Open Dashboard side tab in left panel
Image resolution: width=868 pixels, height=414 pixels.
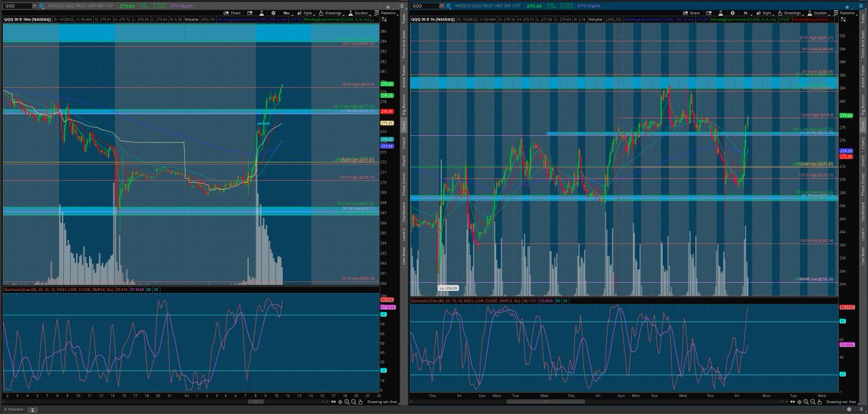click(404, 213)
